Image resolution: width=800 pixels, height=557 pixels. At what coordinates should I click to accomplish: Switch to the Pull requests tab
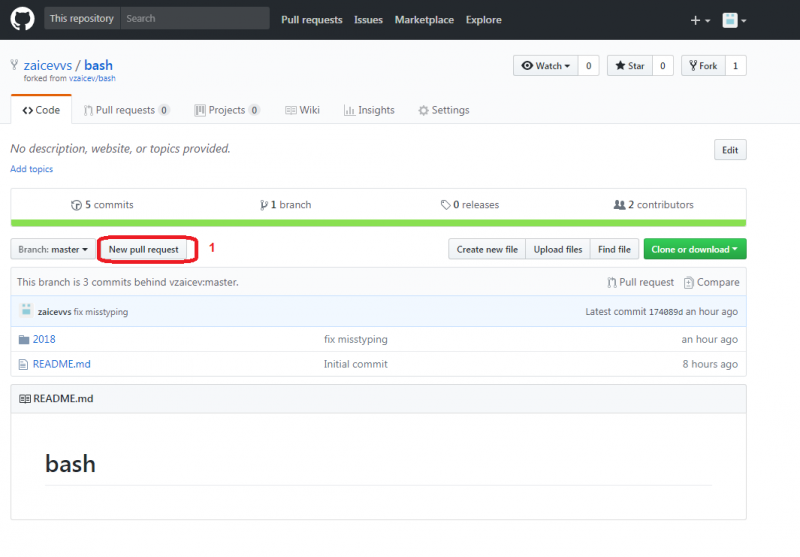click(126, 110)
